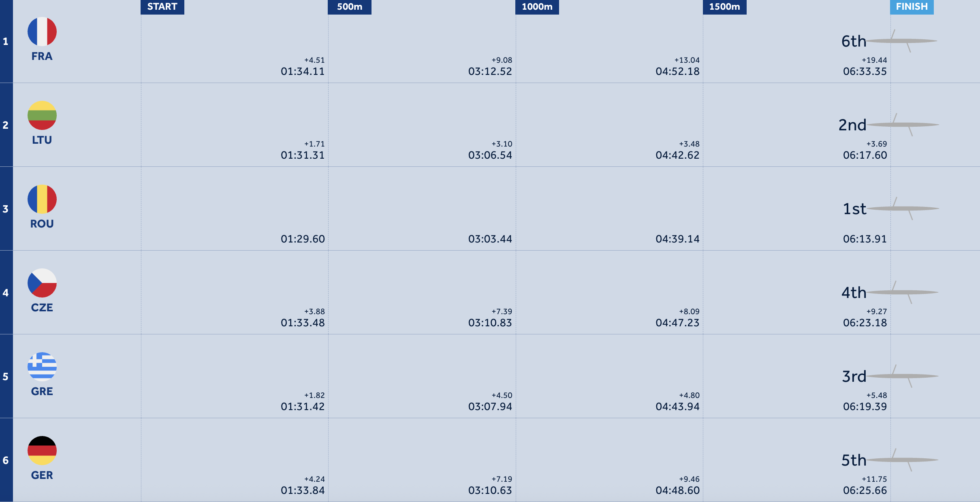Select the 1st place rowing boat icon
This screenshot has height=502, width=980.
[x=903, y=208]
